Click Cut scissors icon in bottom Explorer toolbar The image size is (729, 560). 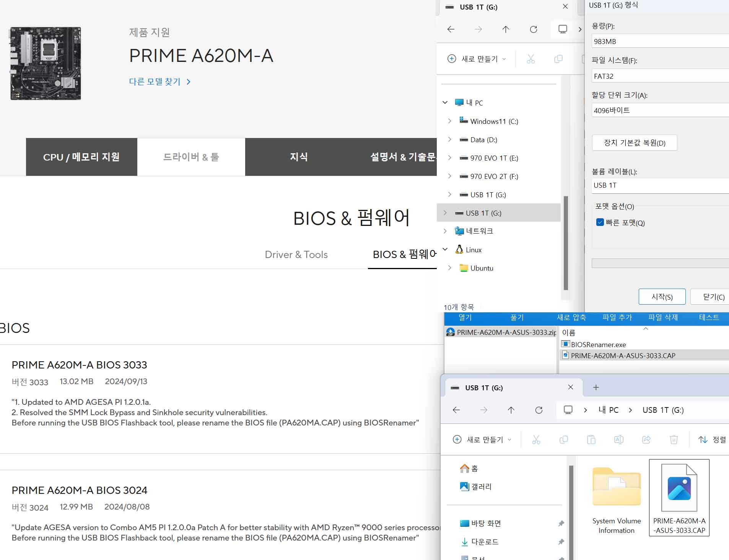click(x=536, y=440)
